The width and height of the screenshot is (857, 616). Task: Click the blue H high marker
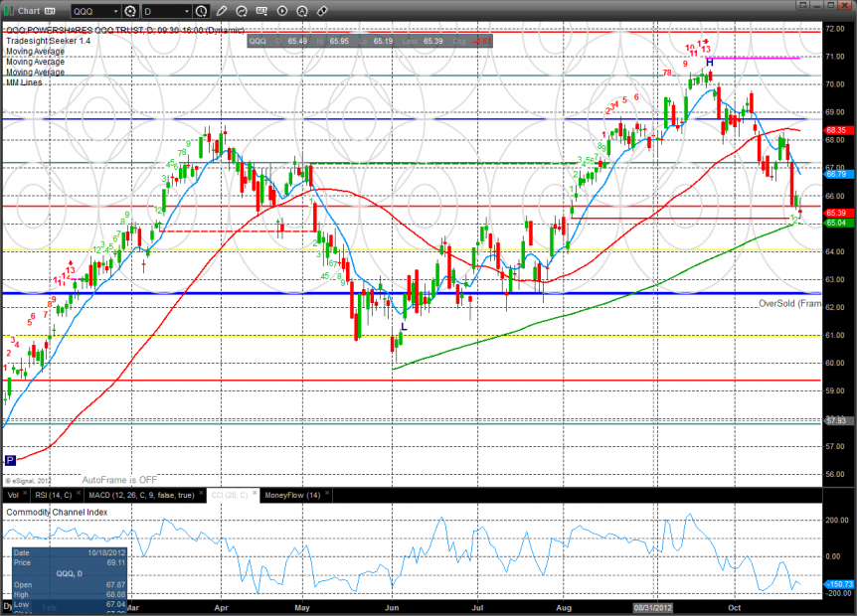point(710,63)
